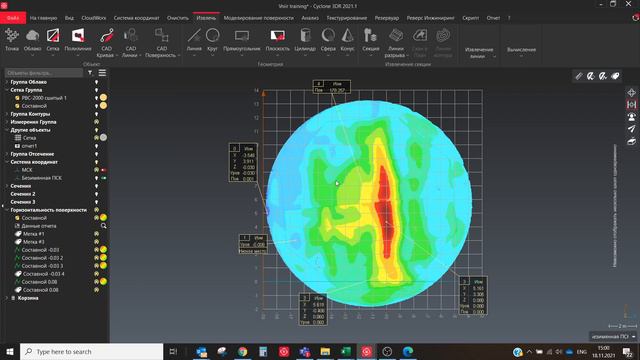This screenshot has width=640, height=360.
Task: Open the tree panel hamburger menu
Action: tap(102, 73)
